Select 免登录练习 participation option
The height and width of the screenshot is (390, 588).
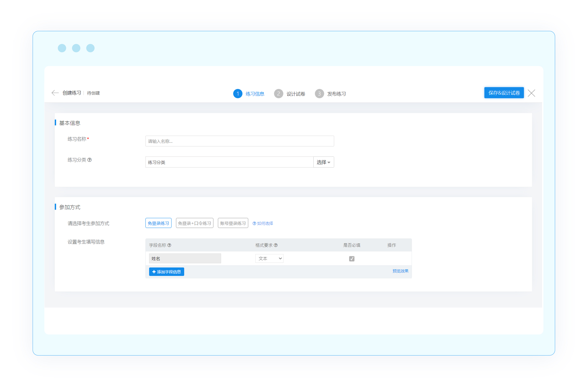pos(158,223)
